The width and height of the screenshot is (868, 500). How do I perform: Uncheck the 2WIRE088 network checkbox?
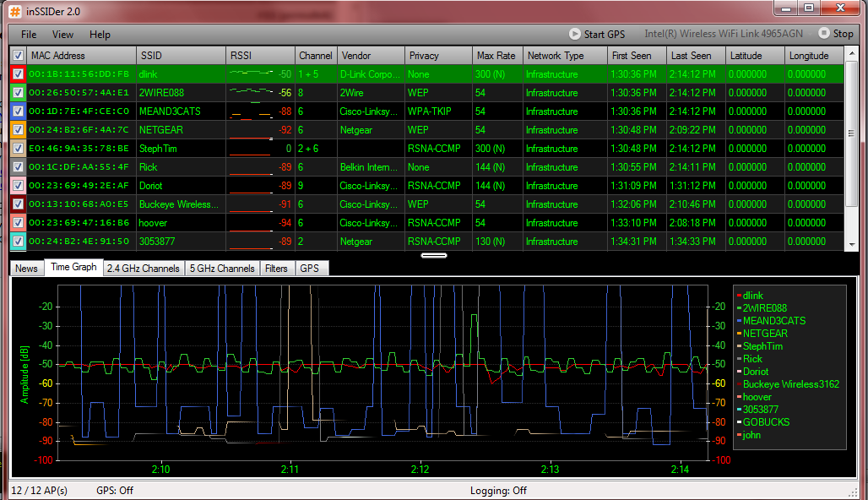click(18, 92)
